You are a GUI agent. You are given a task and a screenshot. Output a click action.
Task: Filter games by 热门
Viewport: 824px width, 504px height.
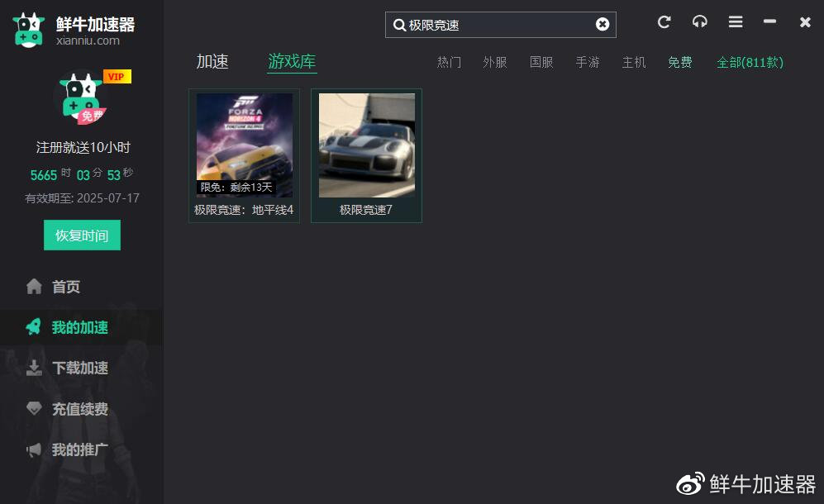(449, 63)
